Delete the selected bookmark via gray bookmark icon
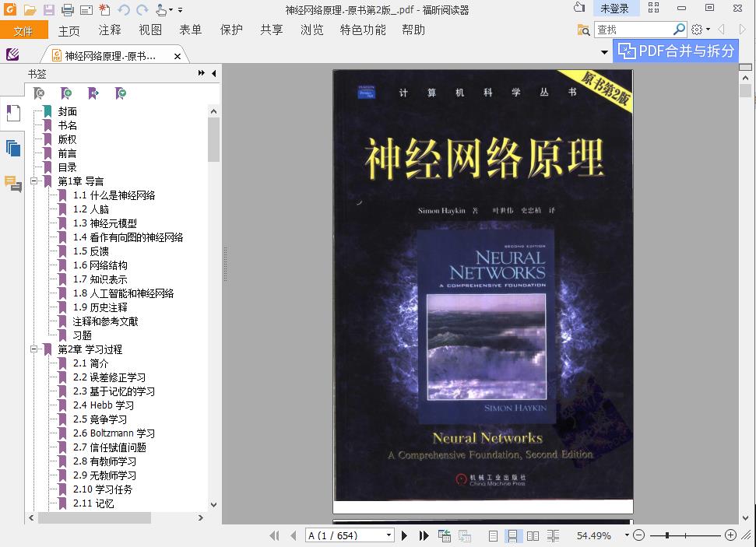 [39, 93]
